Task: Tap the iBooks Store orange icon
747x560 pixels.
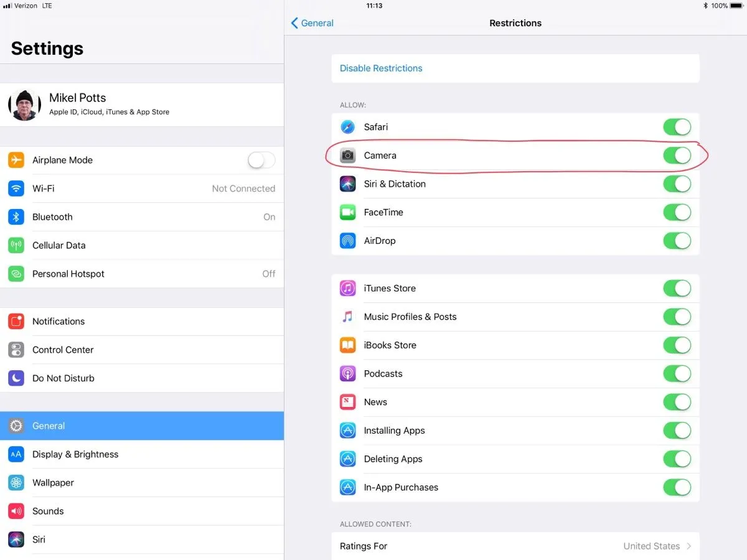Action: 347,345
